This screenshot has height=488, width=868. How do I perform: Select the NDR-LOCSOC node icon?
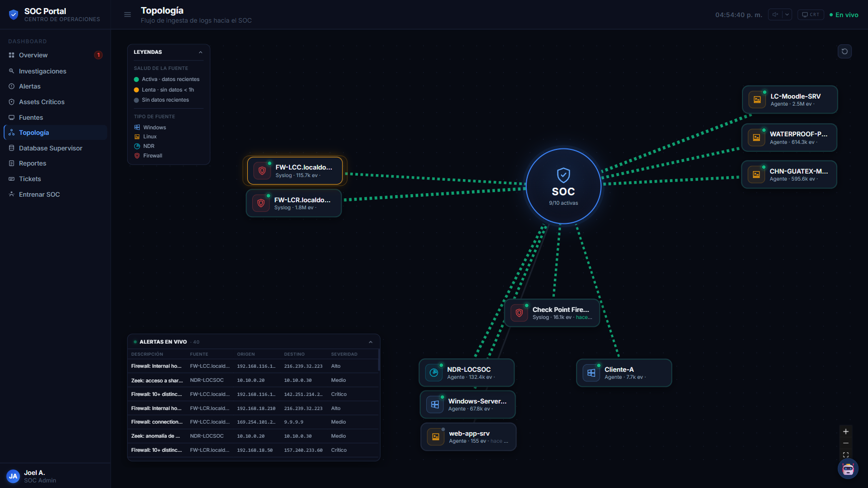pos(434,373)
